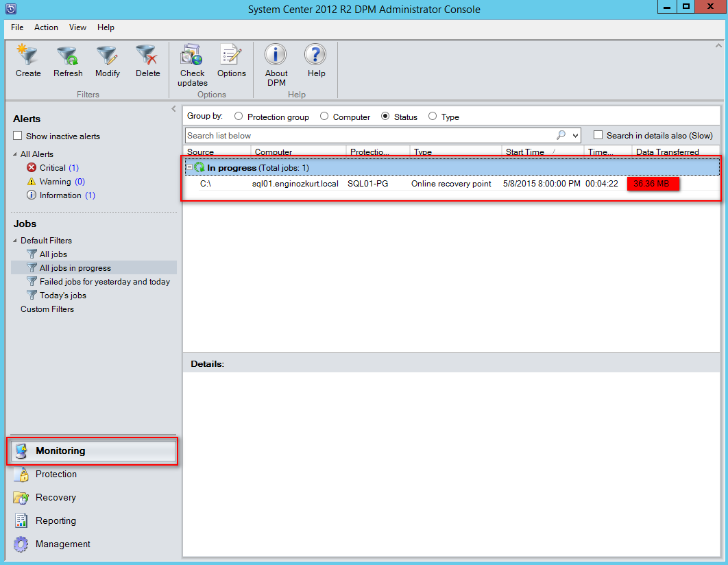Sort by Data Transferred column header
The height and width of the screenshot is (565, 728).
pos(675,152)
